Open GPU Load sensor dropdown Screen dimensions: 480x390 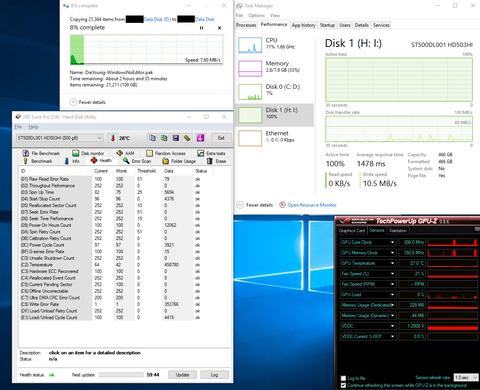pos(392,294)
